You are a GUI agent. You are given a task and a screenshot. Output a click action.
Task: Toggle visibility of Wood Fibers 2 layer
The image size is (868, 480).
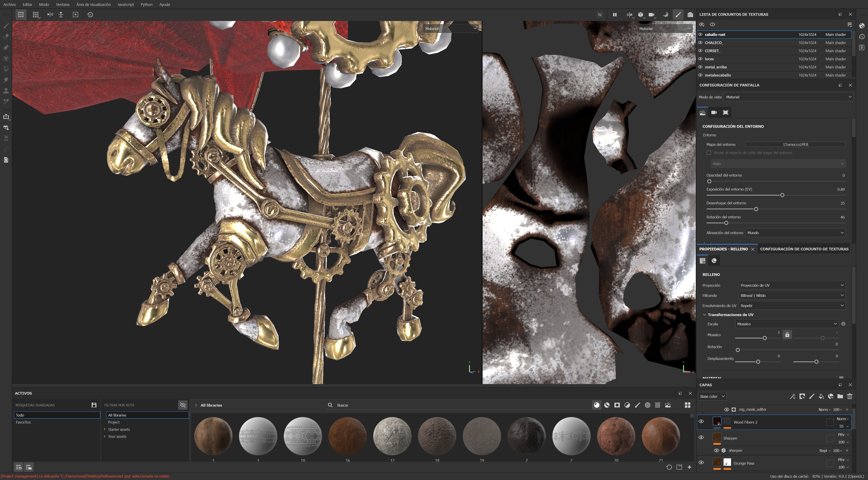click(x=701, y=422)
